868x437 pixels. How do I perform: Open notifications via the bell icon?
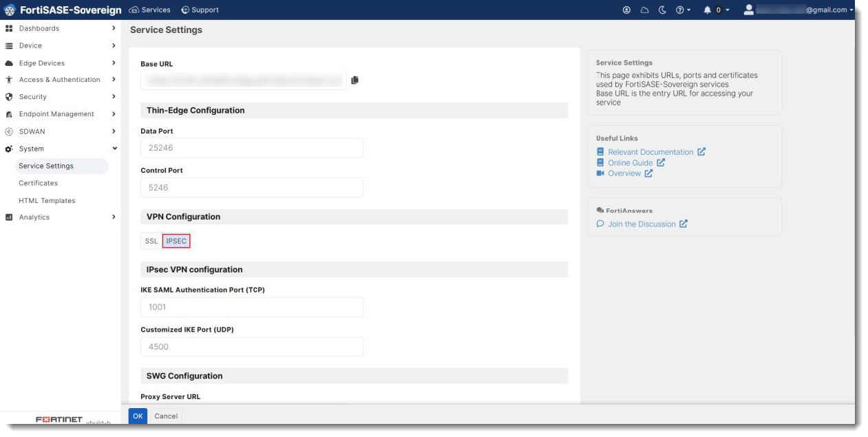point(708,10)
